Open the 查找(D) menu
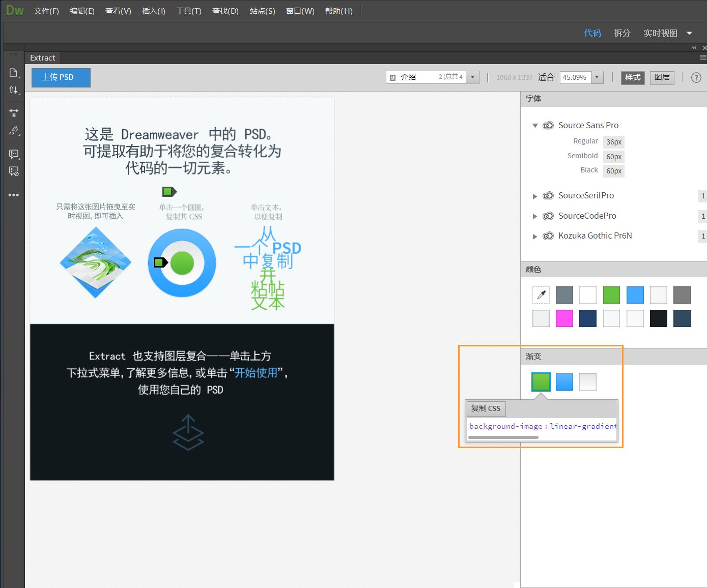707x588 pixels. (225, 11)
